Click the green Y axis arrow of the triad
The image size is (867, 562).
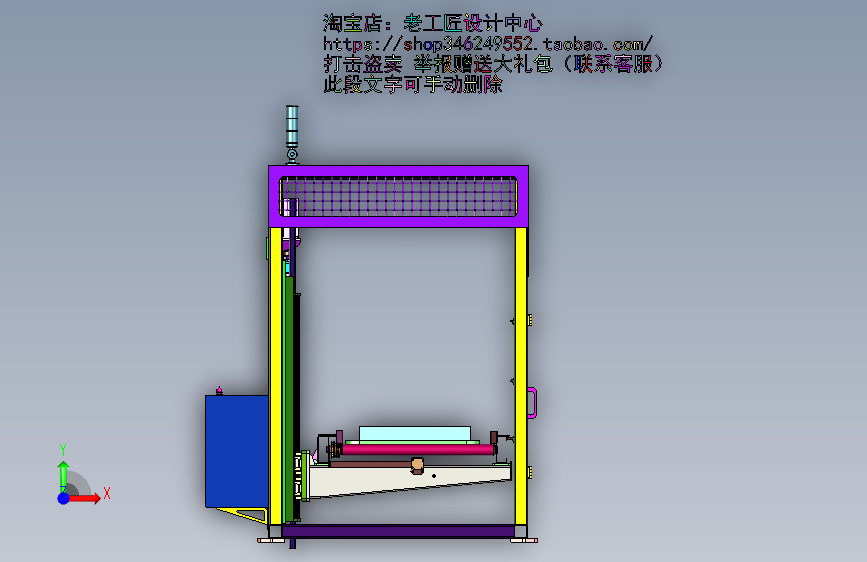[x=64, y=475]
